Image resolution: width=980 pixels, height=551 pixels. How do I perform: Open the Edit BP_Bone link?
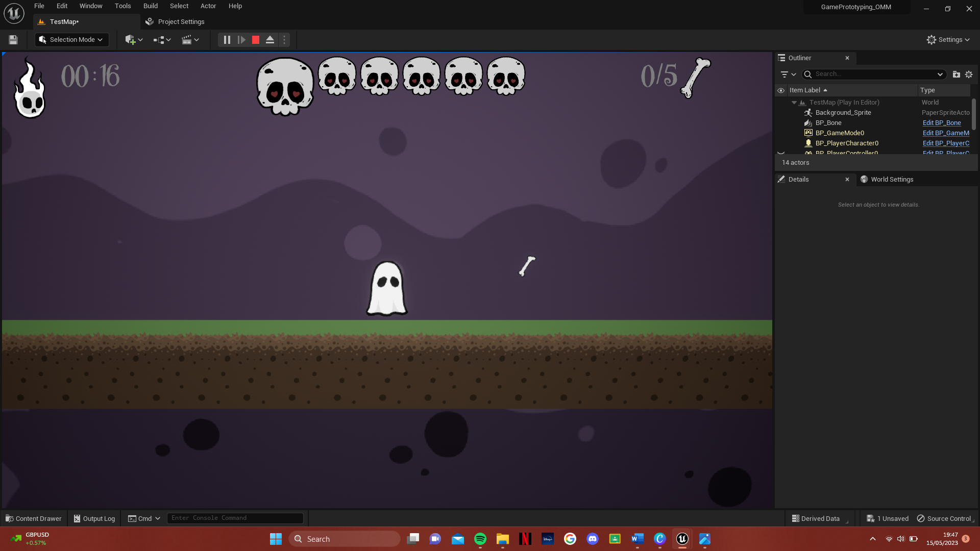[x=942, y=123]
